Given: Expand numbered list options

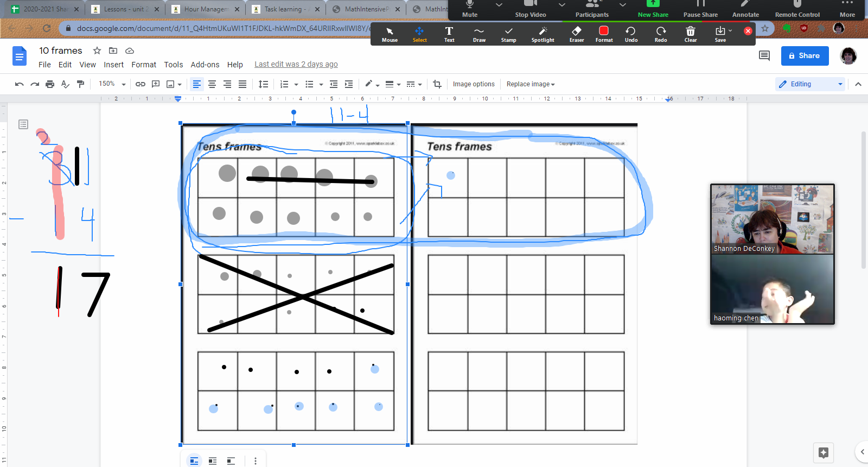Looking at the screenshot, I should point(296,85).
